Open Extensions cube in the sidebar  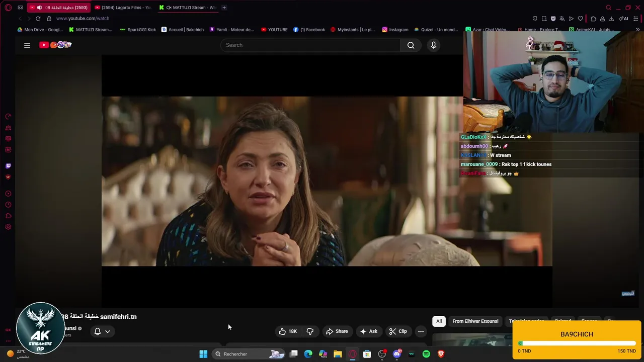click(8, 216)
